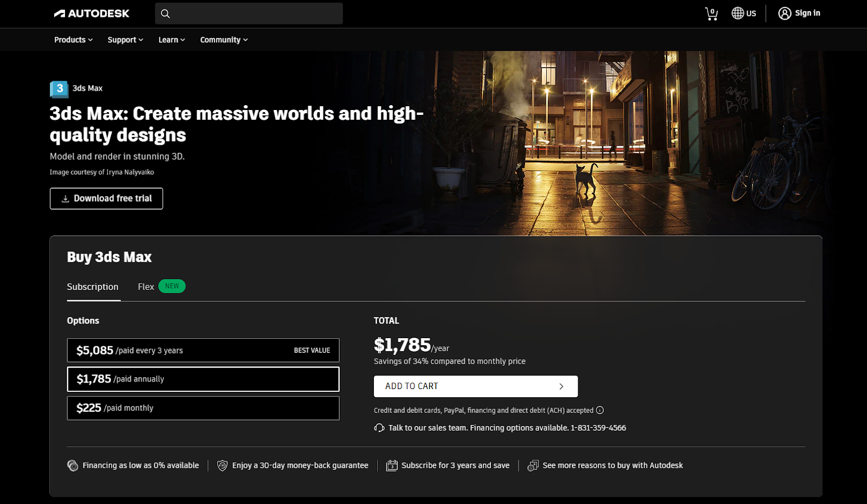
Task: Click the calendar subscribe icon
Action: point(392,466)
